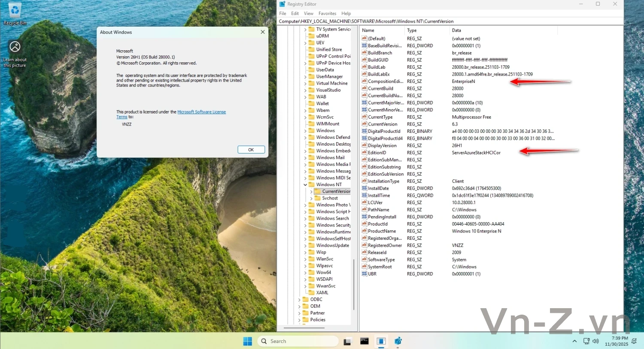644x349 pixels.
Task: Click the EditionID string value icon
Action: coord(365,153)
